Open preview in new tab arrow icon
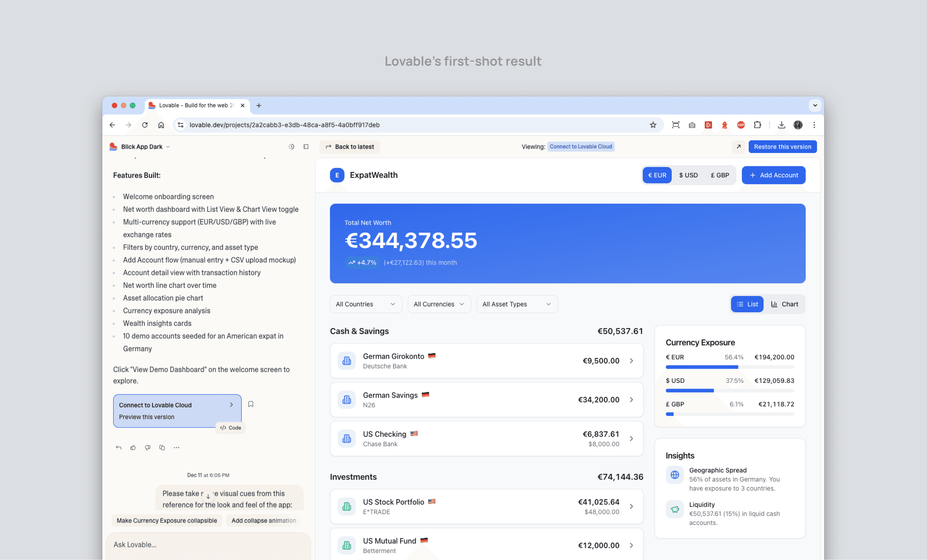This screenshot has width=927, height=560. click(x=738, y=147)
